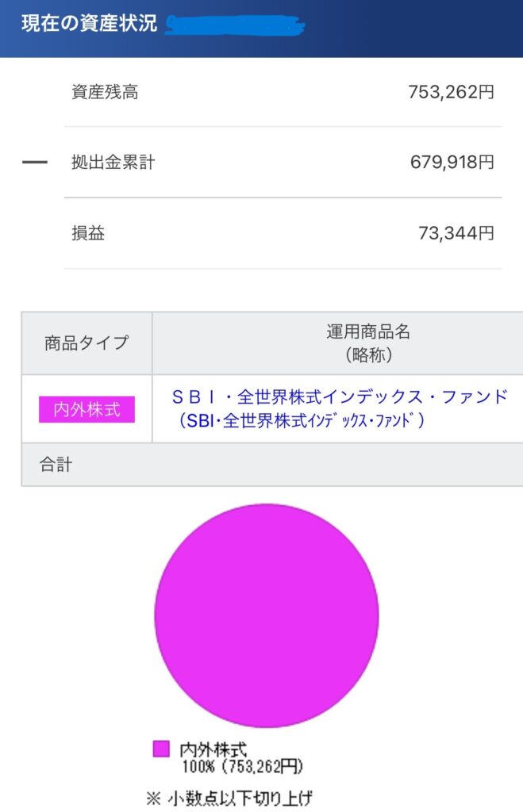Click the 合計 total row
The image size is (523, 812).
(272, 465)
